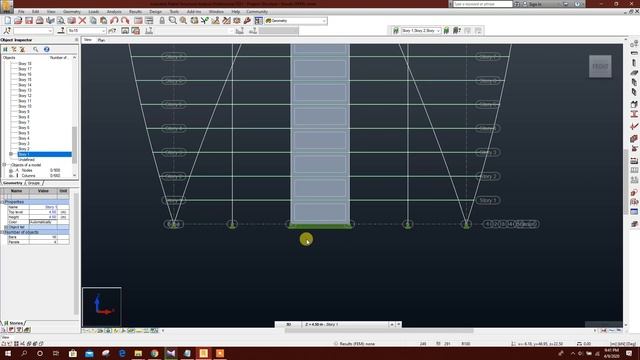640x360 pixels.
Task: Click the 'Results (FEM): none' status text
Action: tap(357, 344)
